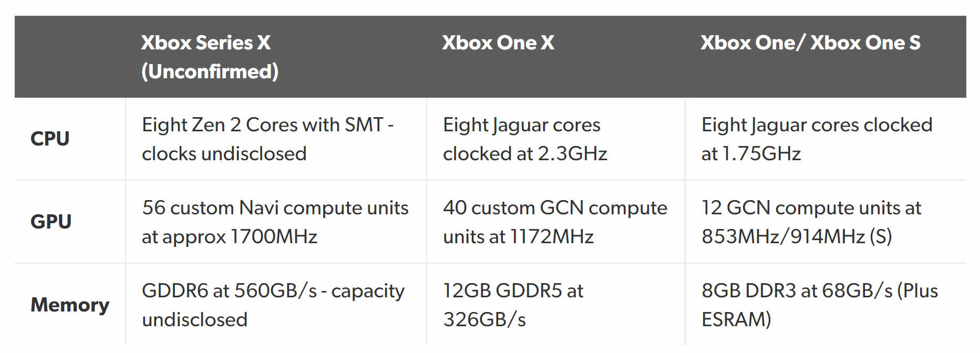980x353 pixels.
Task: Click the GDDR6 at 560GB/s cell
Action: tap(276, 305)
